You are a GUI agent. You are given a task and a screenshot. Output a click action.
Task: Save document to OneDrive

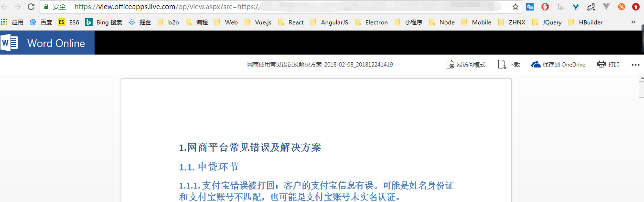pos(558,65)
